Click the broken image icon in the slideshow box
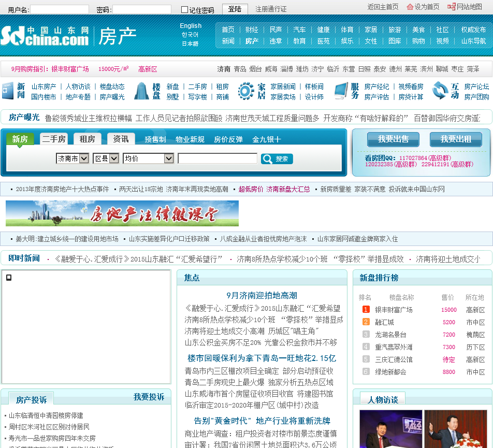 click(9, 278)
